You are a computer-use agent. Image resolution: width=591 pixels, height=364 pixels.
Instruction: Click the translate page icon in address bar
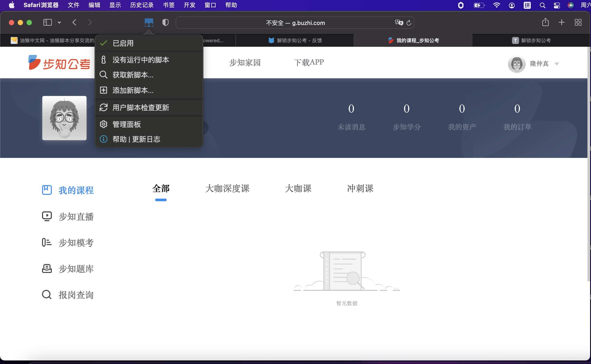coord(399,23)
